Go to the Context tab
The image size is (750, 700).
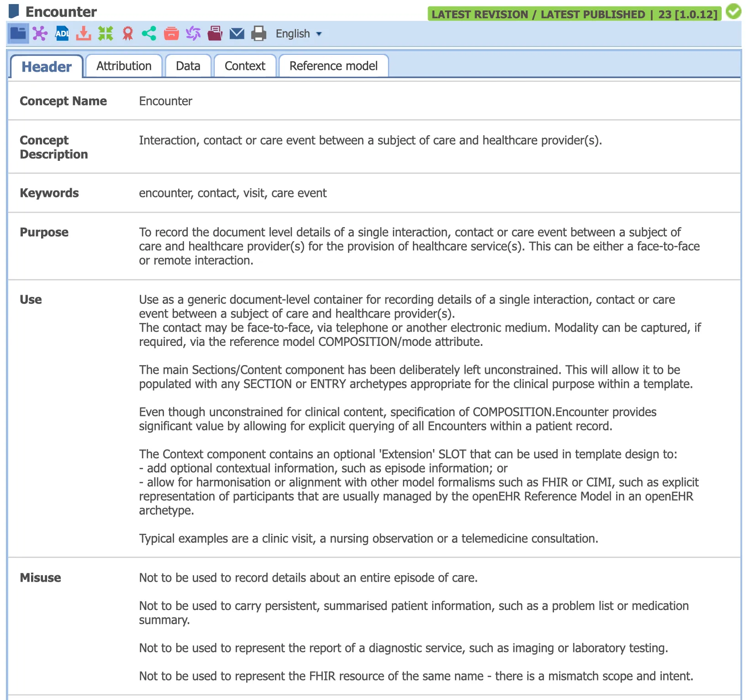click(245, 66)
